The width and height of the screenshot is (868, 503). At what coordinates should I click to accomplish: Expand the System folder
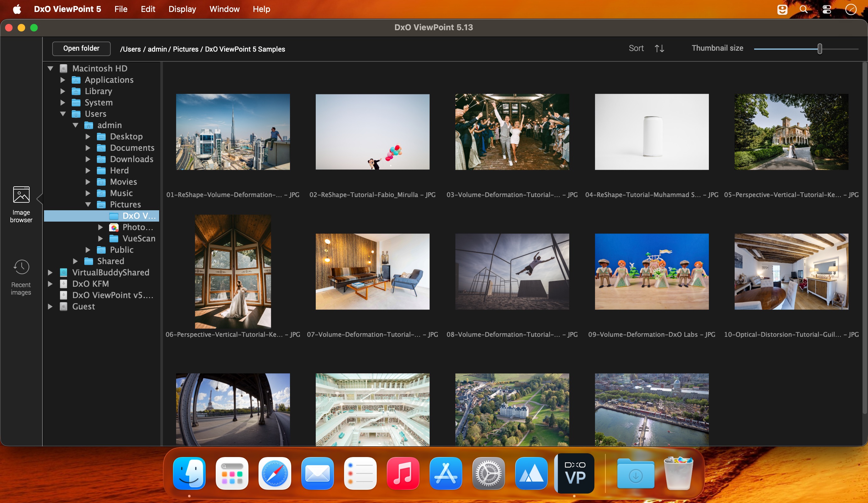tap(63, 102)
